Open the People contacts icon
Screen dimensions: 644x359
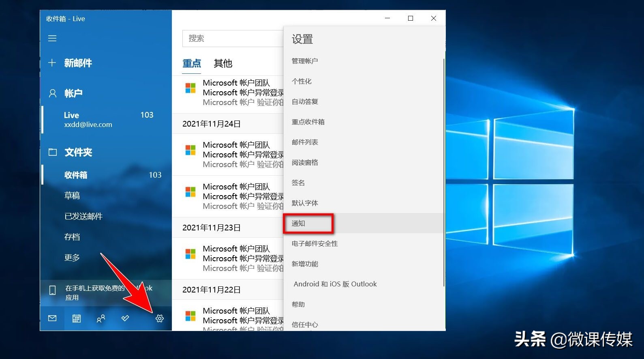(101, 318)
